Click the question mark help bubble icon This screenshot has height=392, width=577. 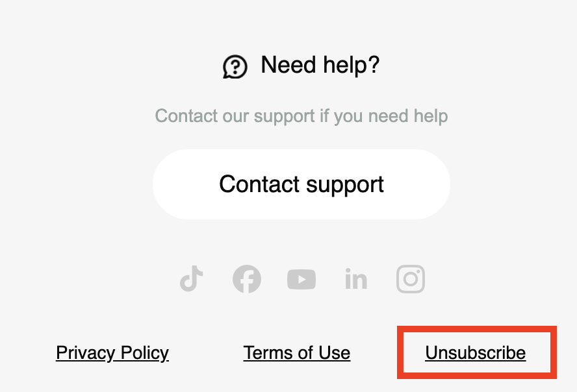coord(235,66)
